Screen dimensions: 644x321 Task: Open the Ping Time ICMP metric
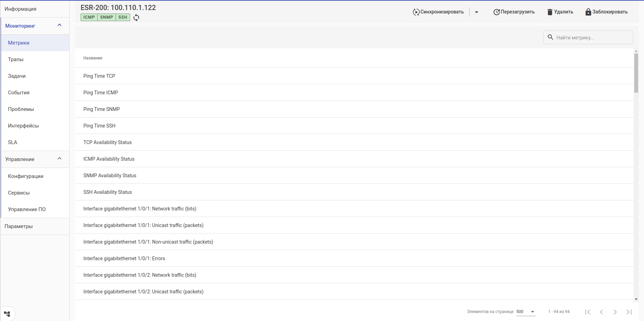(101, 93)
